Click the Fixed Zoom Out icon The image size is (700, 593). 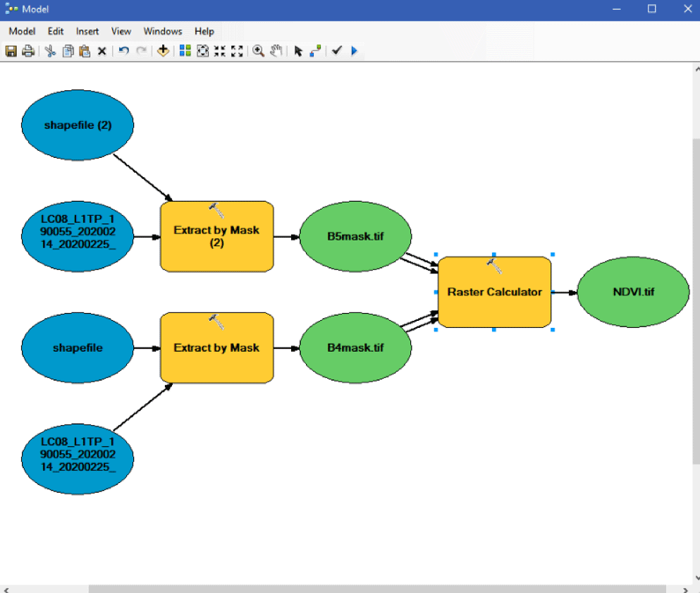point(237,51)
